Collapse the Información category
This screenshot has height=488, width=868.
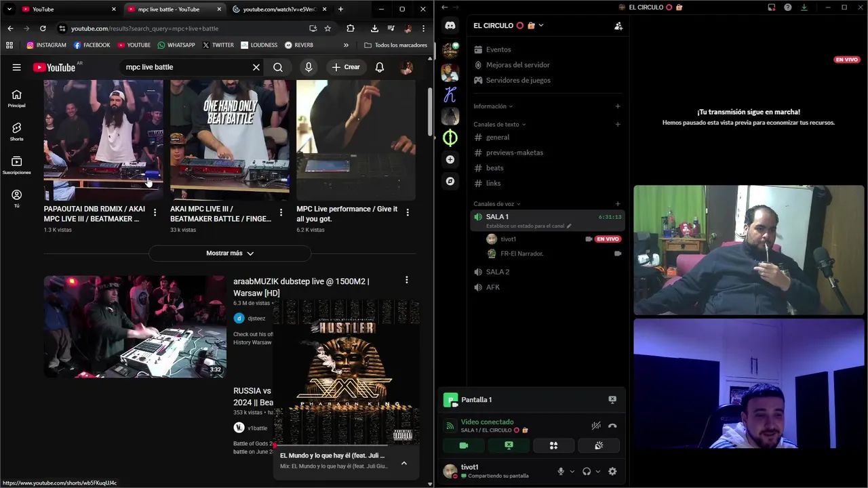coord(493,106)
